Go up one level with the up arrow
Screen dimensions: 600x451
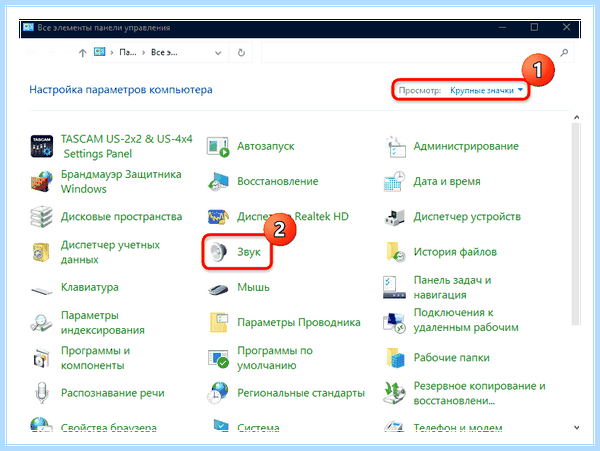click(82, 53)
